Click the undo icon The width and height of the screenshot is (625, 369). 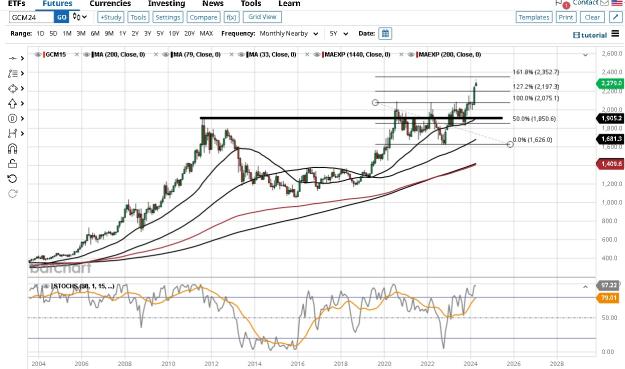point(12,179)
